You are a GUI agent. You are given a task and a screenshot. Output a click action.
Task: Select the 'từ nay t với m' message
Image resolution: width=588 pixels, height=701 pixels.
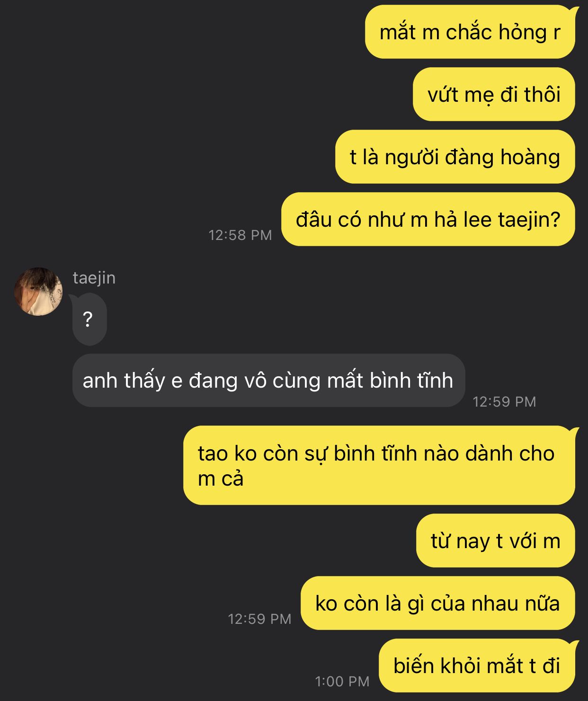(496, 541)
